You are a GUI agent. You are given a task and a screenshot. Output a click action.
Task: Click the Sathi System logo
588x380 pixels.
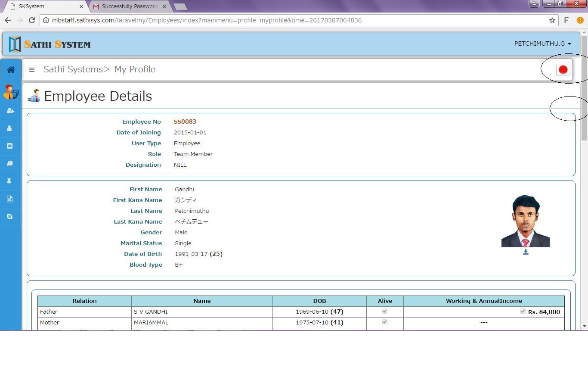[x=50, y=44]
